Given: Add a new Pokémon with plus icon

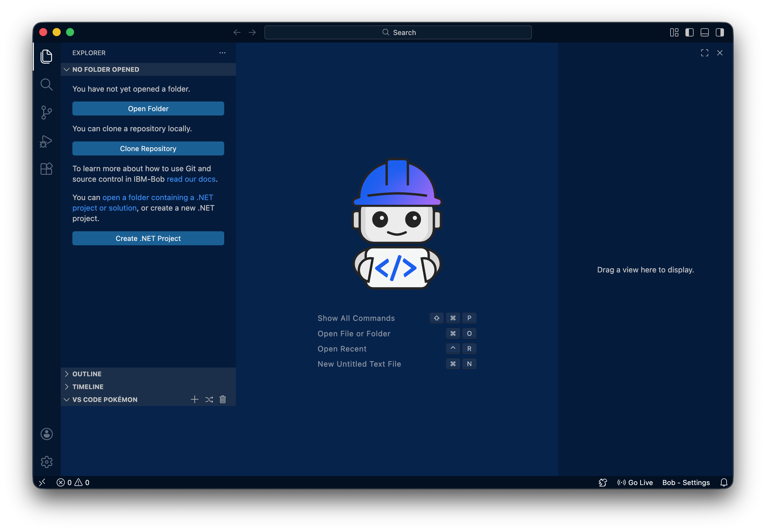Looking at the screenshot, I should coord(194,399).
